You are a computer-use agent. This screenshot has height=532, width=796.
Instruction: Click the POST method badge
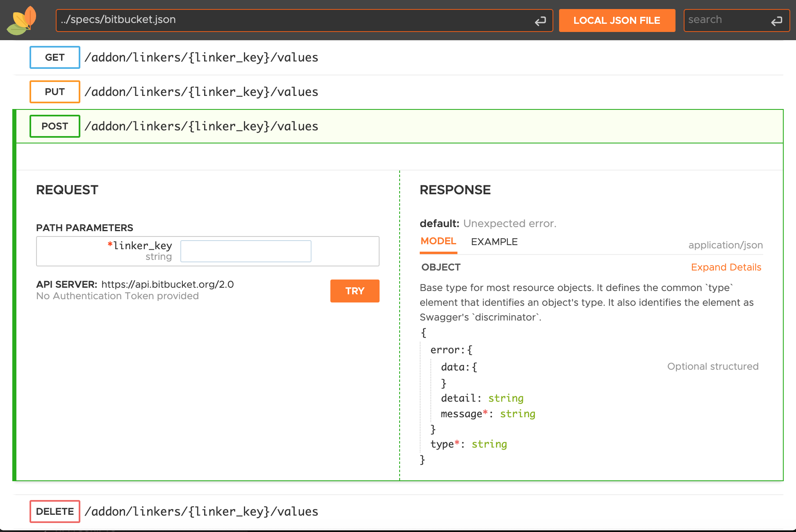click(x=55, y=126)
